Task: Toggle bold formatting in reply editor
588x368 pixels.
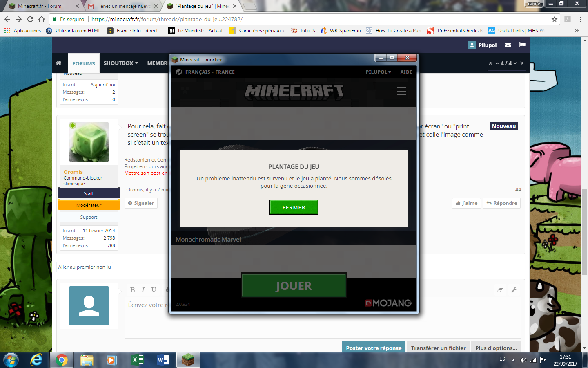Action: (132, 290)
